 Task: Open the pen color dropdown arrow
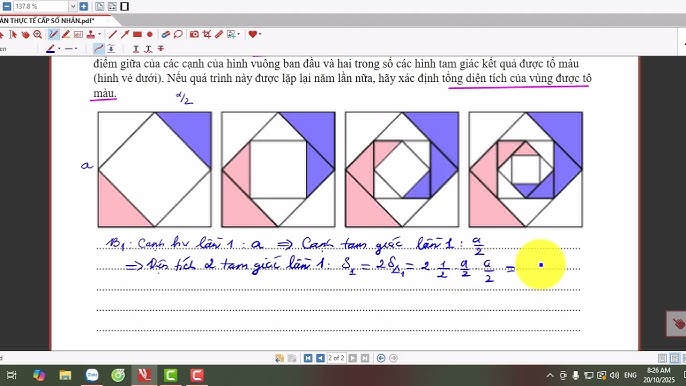point(59,49)
